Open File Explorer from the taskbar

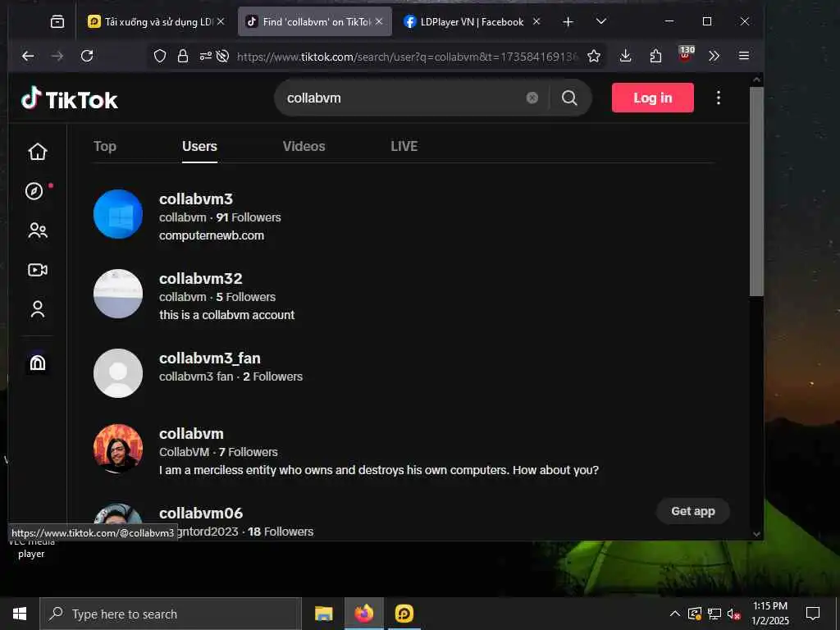[323, 614]
